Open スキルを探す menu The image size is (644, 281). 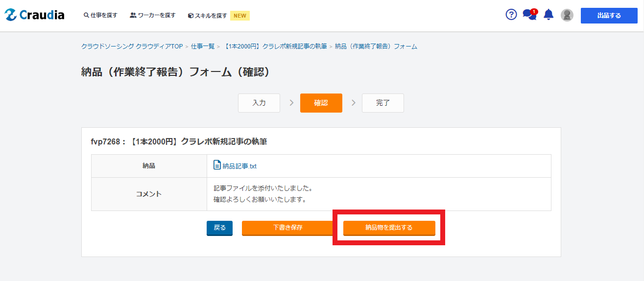pyautogui.click(x=207, y=16)
